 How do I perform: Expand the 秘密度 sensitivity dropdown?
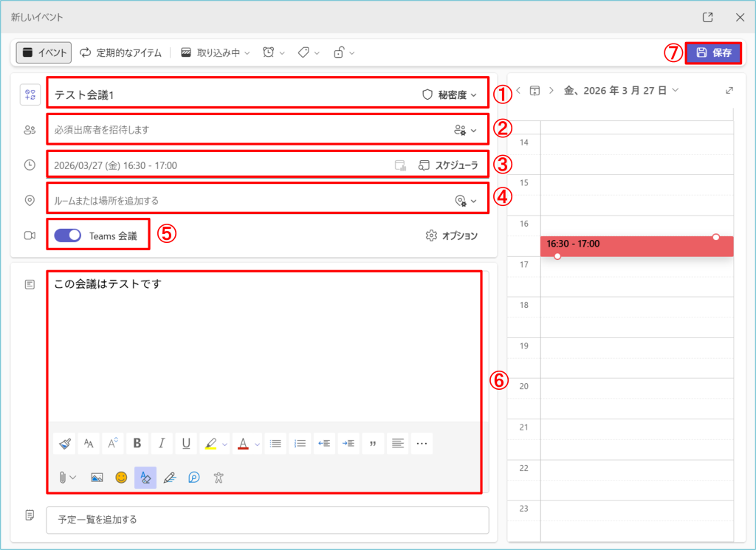[449, 94]
